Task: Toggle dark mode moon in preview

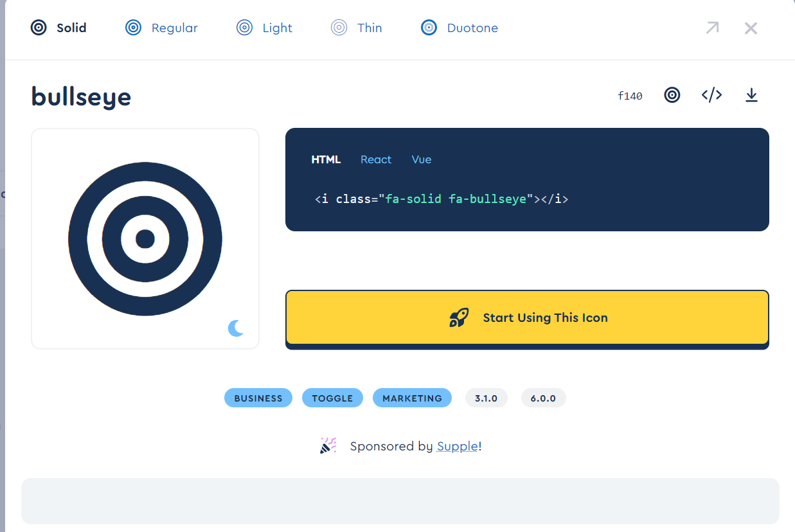Action: [x=236, y=328]
